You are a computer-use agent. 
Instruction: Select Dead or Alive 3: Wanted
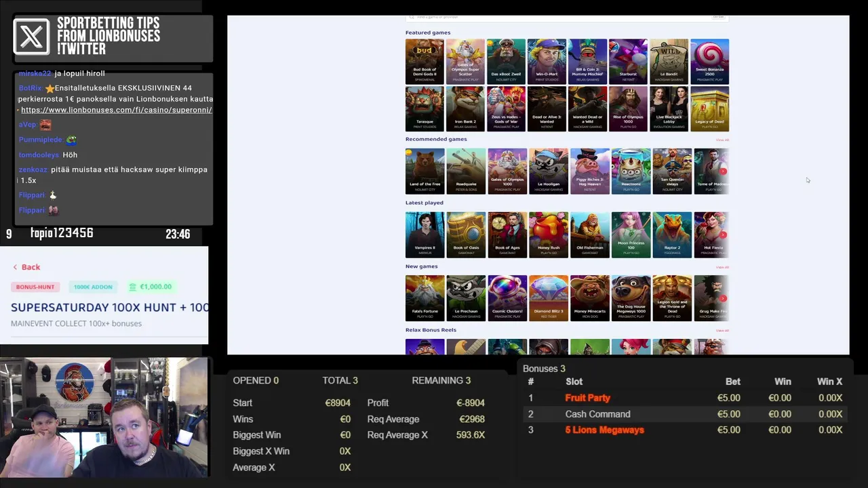[x=547, y=108]
